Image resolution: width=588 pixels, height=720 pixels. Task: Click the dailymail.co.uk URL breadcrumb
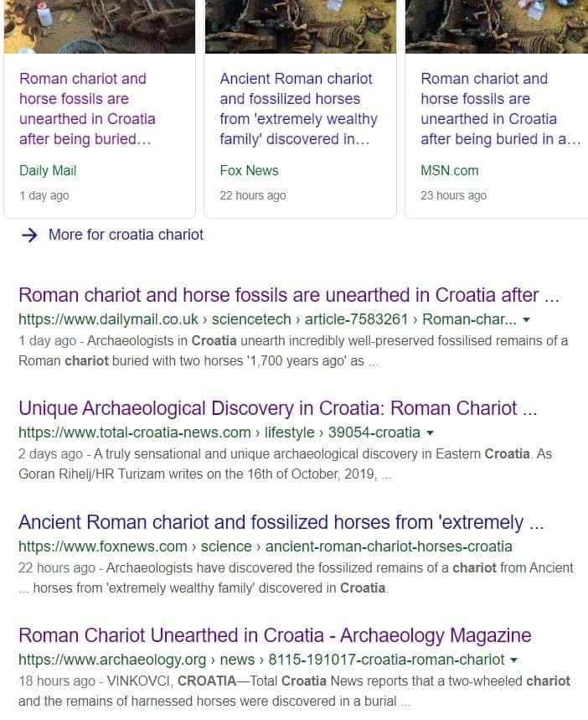click(267, 319)
